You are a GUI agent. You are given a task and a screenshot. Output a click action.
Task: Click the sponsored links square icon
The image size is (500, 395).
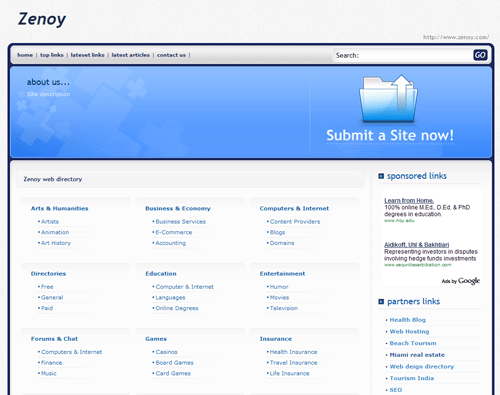coord(381,176)
